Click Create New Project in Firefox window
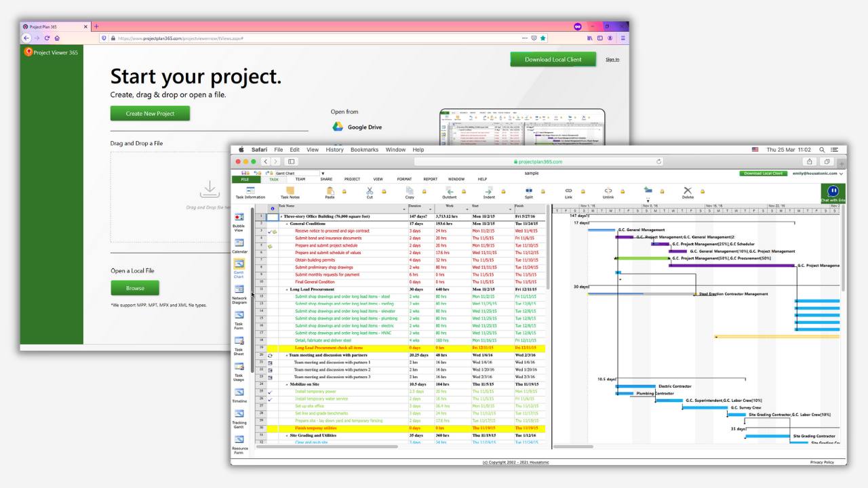The image size is (868, 488). click(x=150, y=114)
